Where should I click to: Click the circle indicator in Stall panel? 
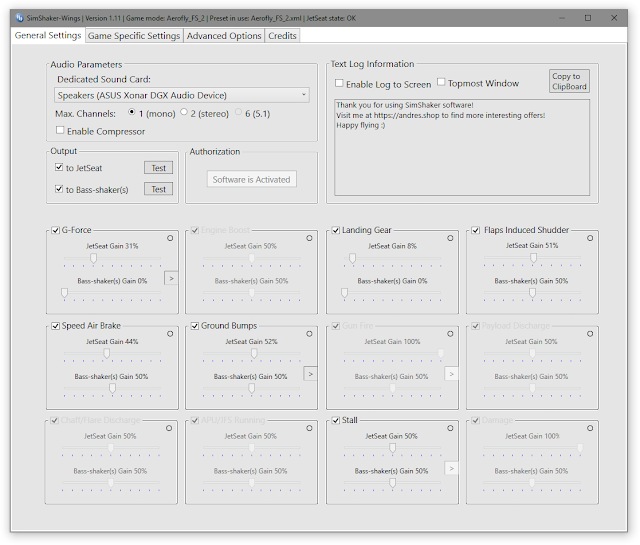pos(450,428)
